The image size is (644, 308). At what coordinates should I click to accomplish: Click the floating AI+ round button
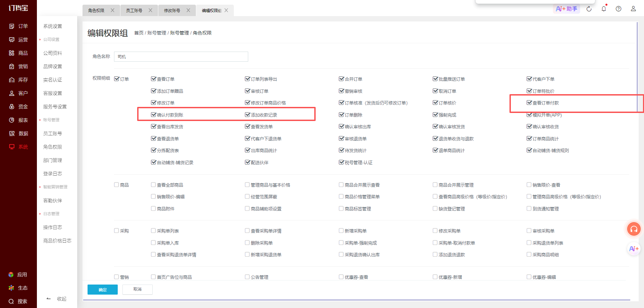tap(634, 249)
